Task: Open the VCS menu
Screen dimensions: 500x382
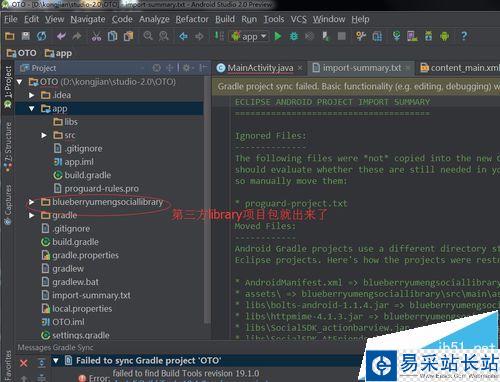Action: point(298,19)
